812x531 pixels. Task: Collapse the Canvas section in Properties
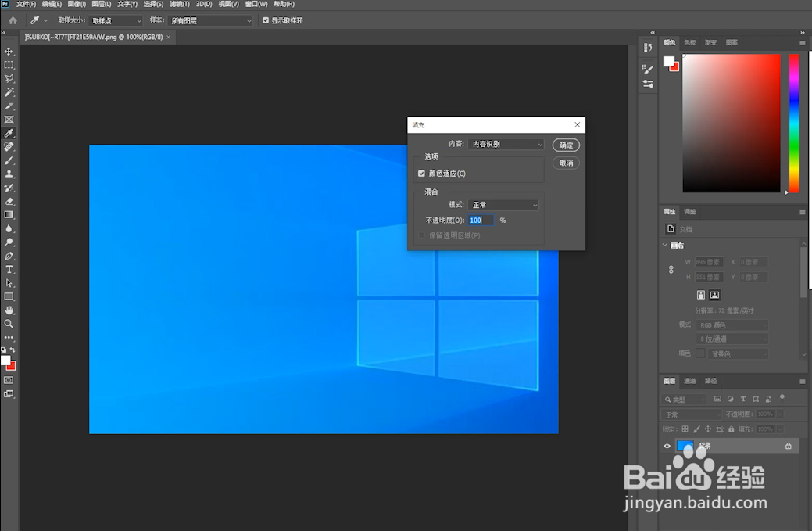point(665,245)
